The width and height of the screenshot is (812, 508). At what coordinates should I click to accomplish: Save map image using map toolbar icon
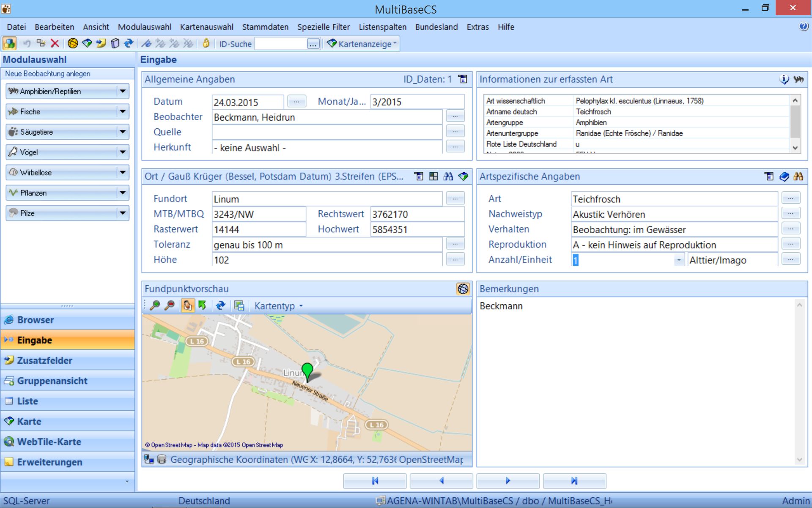coord(239,305)
